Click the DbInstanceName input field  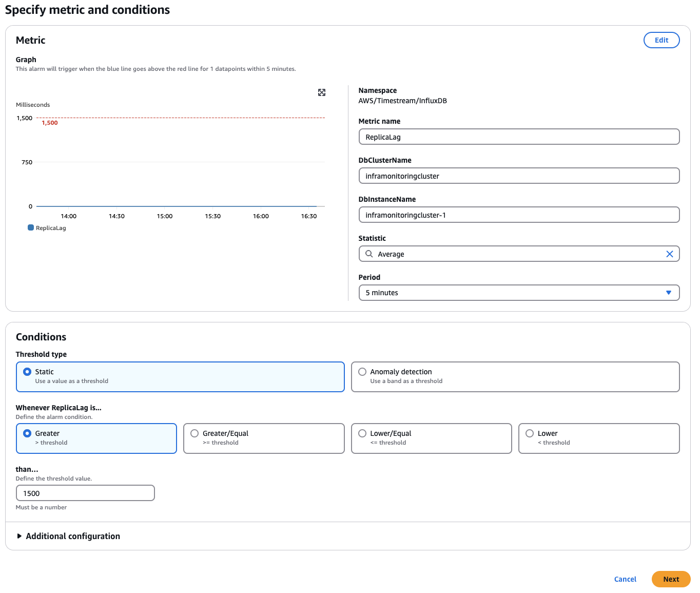tap(519, 215)
